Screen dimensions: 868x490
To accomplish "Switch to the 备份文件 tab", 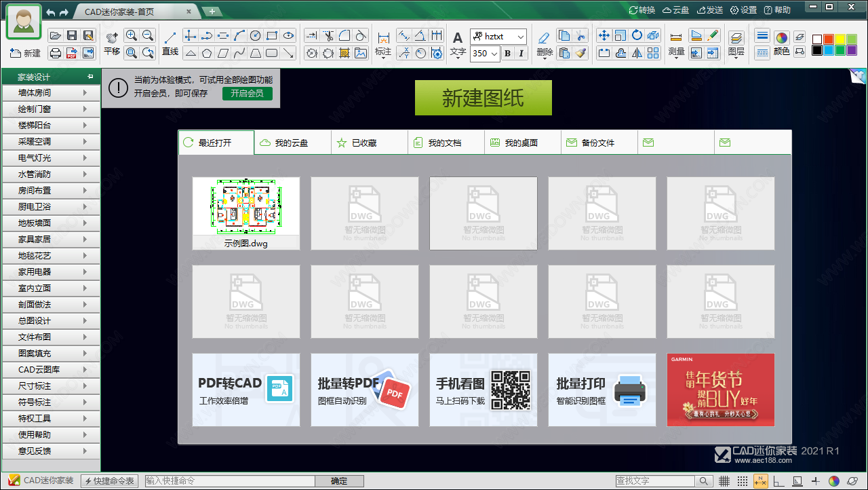I will (x=599, y=143).
